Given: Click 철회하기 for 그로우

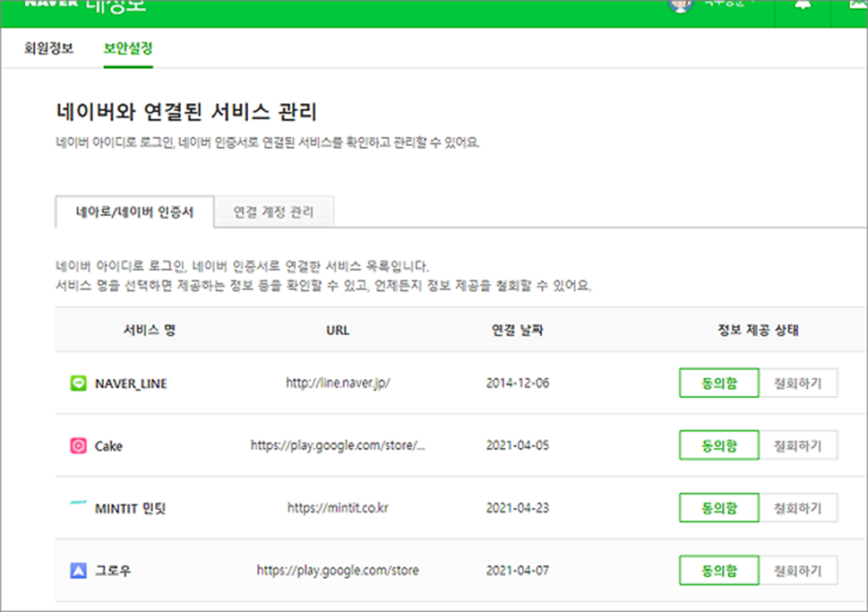Looking at the screenshot, I should coord(798,571).
